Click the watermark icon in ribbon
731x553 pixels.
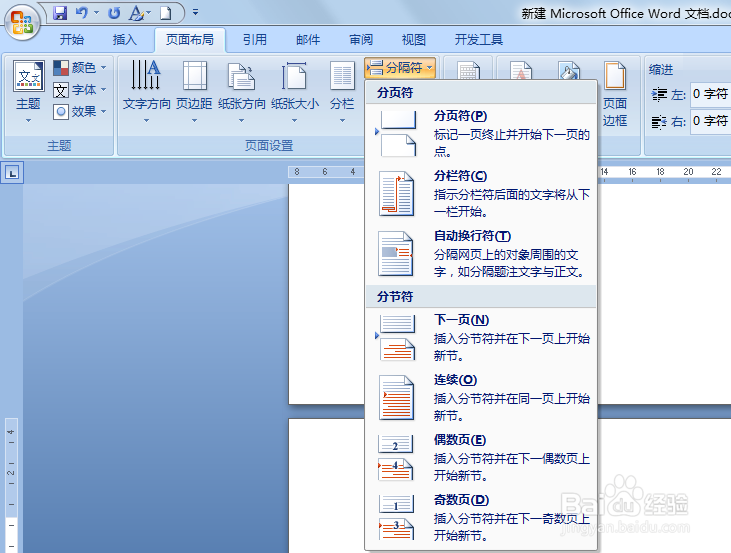point(521,71)
